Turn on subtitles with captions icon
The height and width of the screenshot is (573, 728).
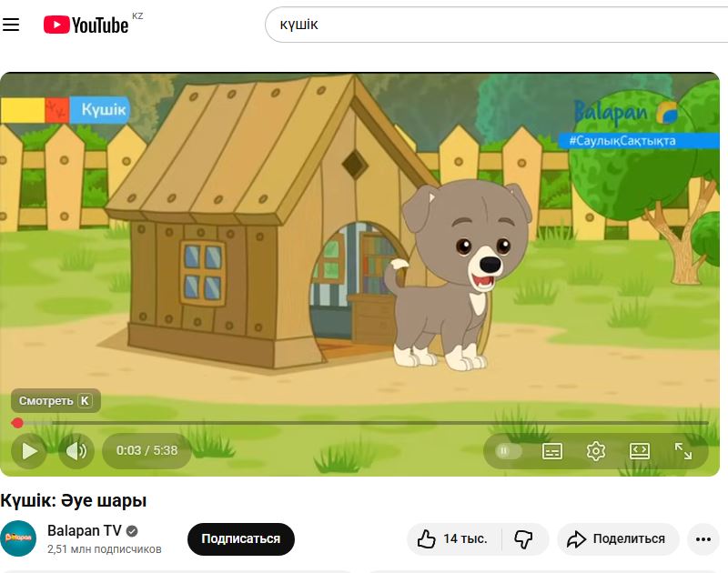point(552,450)
